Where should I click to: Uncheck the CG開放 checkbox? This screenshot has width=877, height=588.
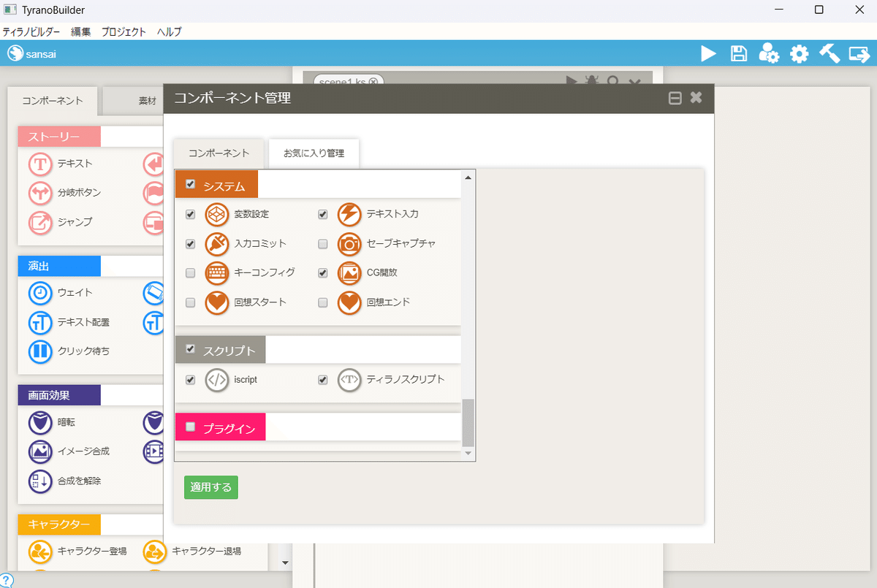click(x=323, y=273)
